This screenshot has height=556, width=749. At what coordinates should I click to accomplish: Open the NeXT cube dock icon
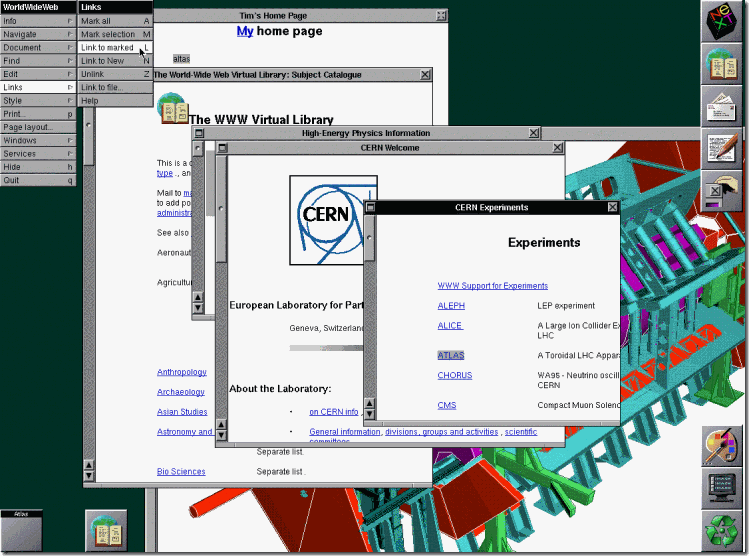[x=722, y=22]
